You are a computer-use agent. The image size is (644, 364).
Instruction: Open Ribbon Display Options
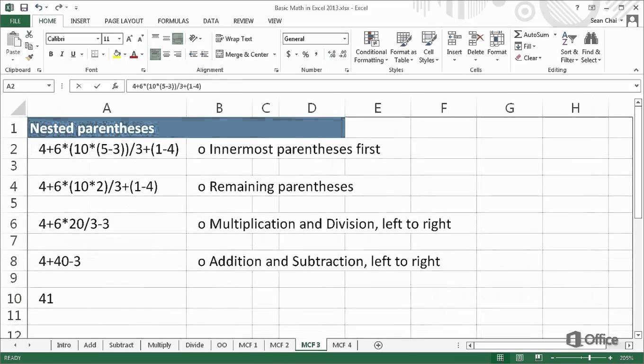(x=592, y=8)
